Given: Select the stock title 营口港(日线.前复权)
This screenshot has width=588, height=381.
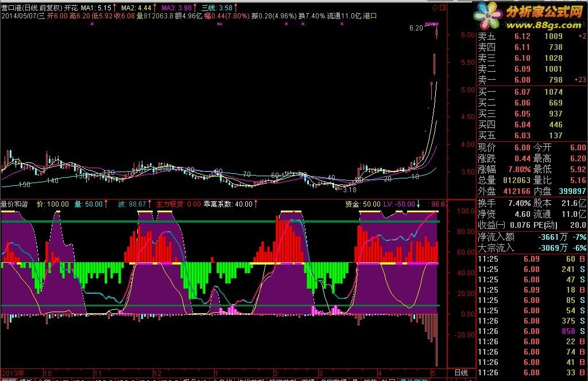Looking at the screenshot, I should 32,7.
